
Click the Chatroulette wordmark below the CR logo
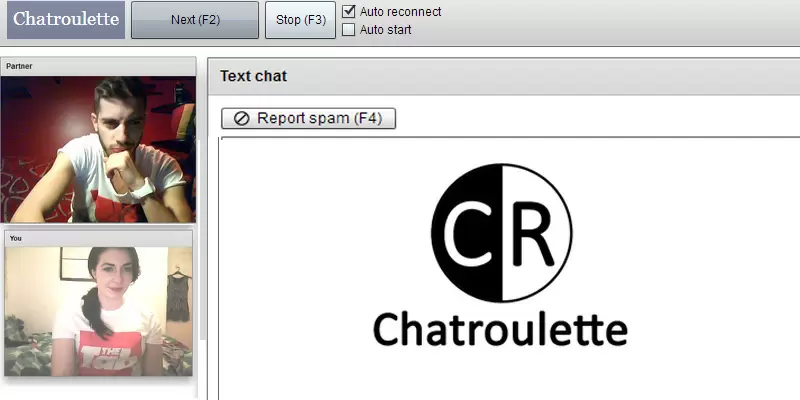tap(500, 328)
